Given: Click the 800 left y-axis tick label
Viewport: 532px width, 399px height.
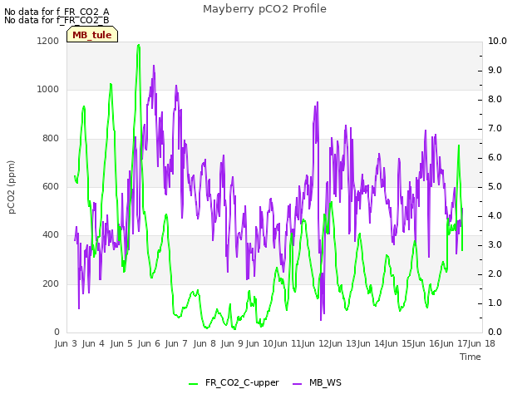Looking at the screenshot, I should click(x=51, y=139).
